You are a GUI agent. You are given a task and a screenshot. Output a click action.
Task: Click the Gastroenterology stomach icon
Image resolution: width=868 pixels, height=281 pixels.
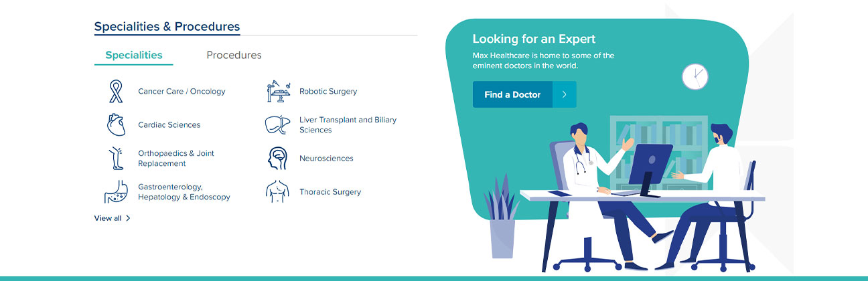[x=116, y=192]
